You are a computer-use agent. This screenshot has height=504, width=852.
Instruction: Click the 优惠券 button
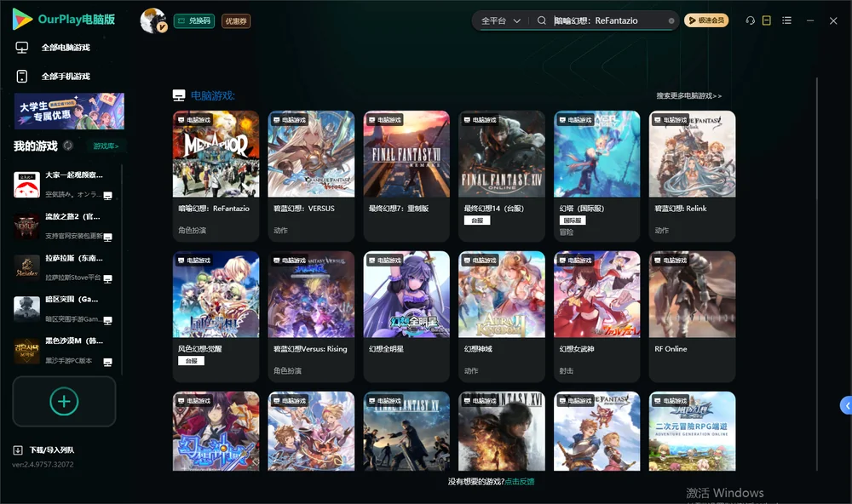tap(236, 20)
